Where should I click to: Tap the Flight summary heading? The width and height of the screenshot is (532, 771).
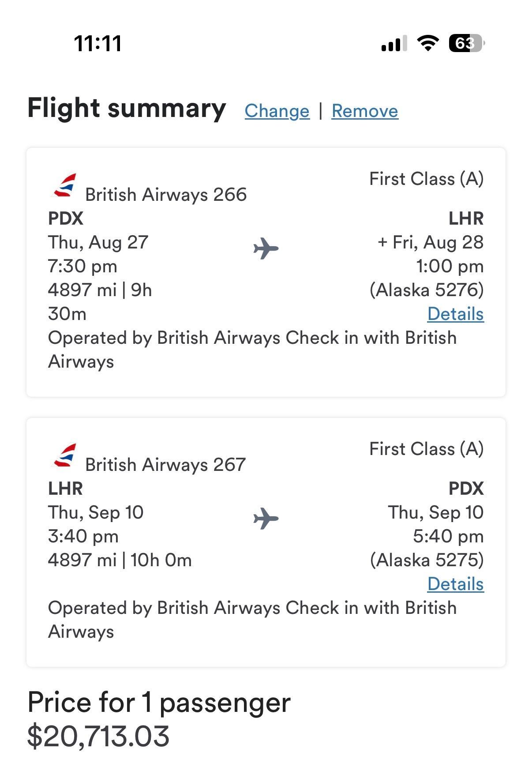(x=127, y=109)
